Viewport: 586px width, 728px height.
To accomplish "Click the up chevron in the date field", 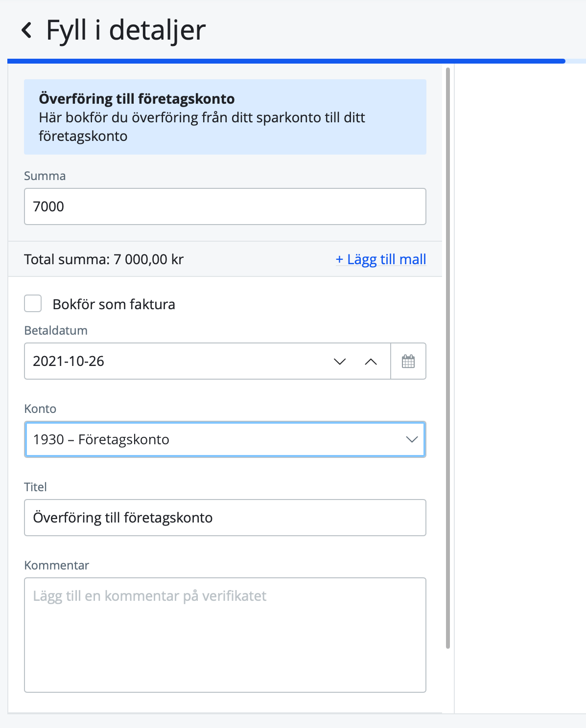I will [372, 362].
